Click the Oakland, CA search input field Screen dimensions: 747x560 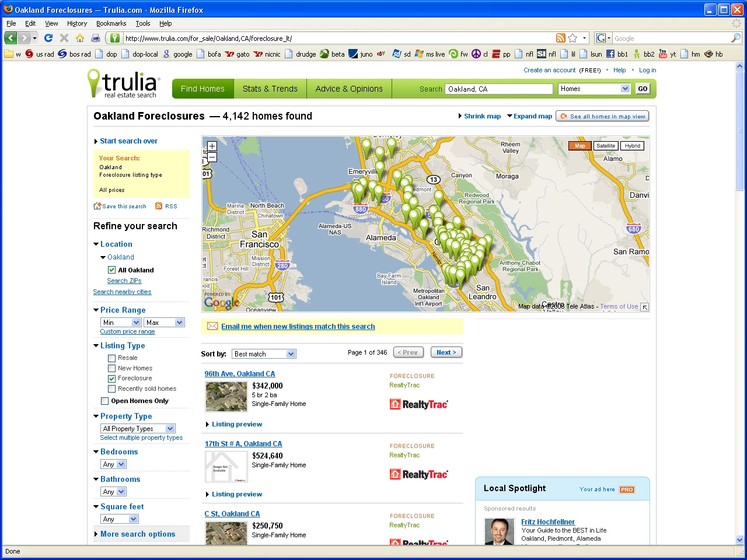click(499, 89)
